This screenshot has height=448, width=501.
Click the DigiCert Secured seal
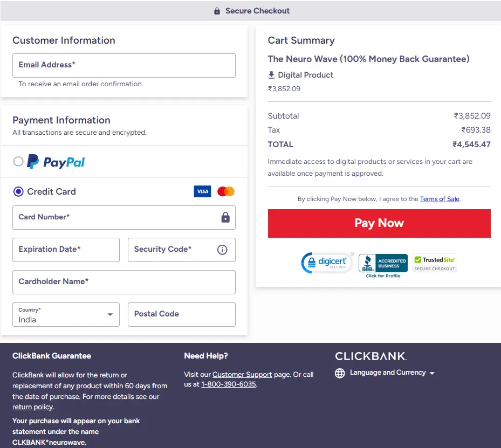[x=327, y=263]
